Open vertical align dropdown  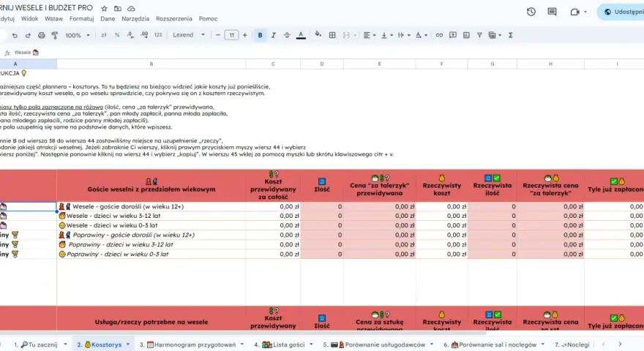387,35
